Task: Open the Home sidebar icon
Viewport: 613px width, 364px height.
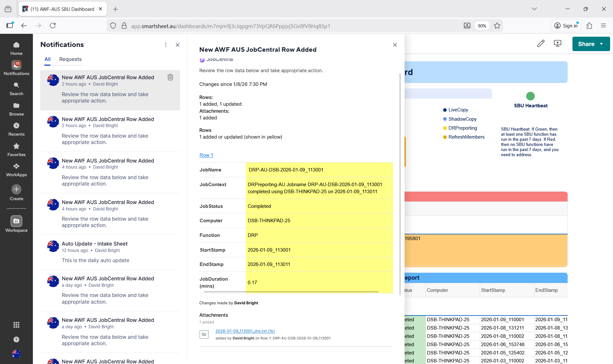Action: (16, 49)
